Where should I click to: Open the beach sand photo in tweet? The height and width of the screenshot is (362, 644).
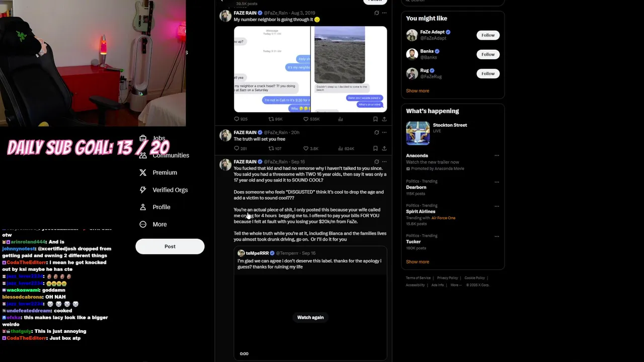tap(349, 69)
